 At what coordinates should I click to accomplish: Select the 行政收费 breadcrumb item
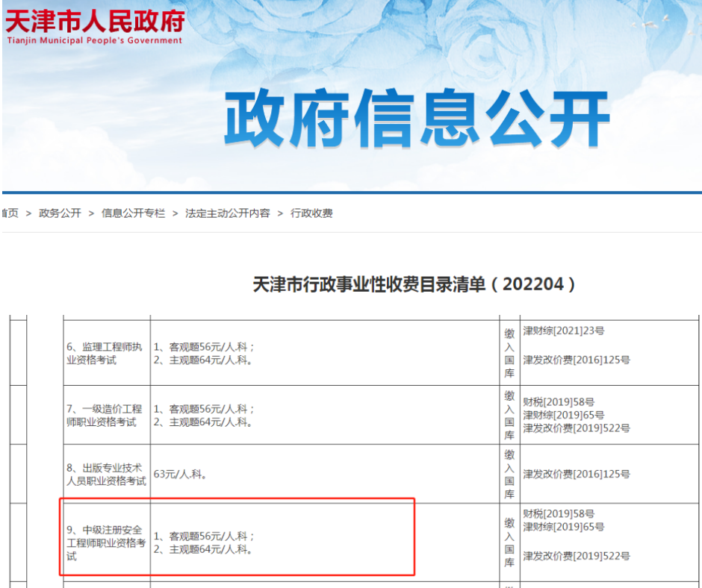click(312, 213)
